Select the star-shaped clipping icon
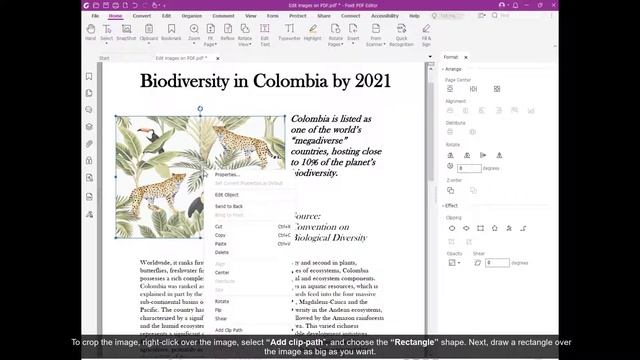640x360 pixels. [x=495, y=228]
